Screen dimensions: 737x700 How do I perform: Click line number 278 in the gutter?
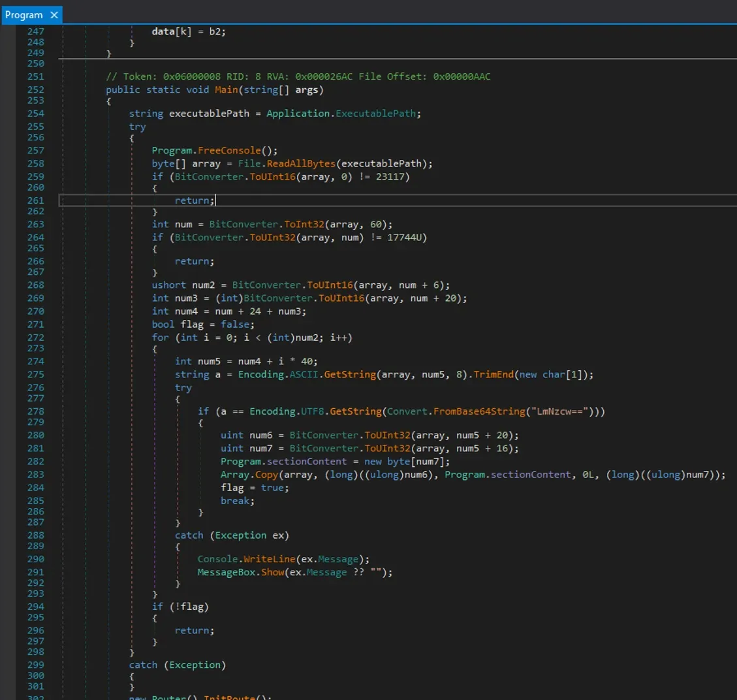pyautogui.click(x=36, y=411)
